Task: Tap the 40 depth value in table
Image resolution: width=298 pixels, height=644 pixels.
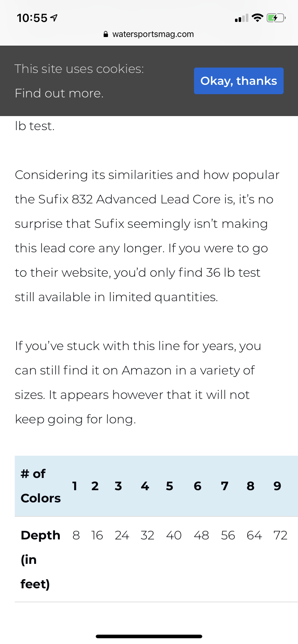Action: coord(174,535)
